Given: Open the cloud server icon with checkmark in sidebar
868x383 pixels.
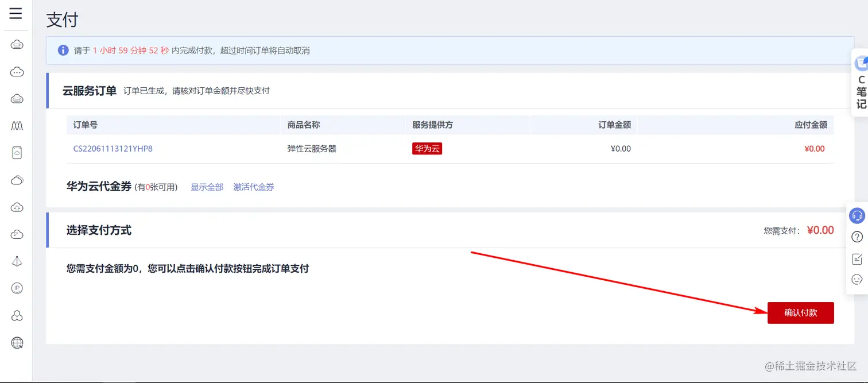Looking at the screenshot, I should [17, 45].
